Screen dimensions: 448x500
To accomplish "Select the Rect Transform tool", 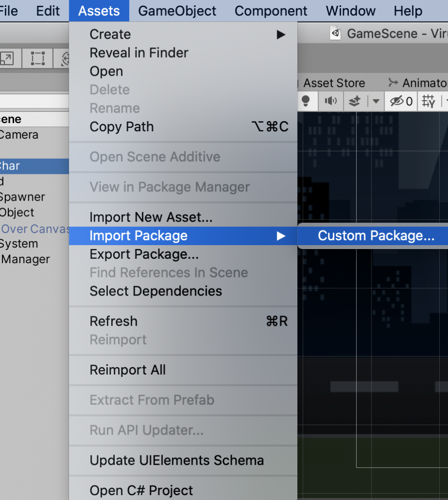I will 37,59.
